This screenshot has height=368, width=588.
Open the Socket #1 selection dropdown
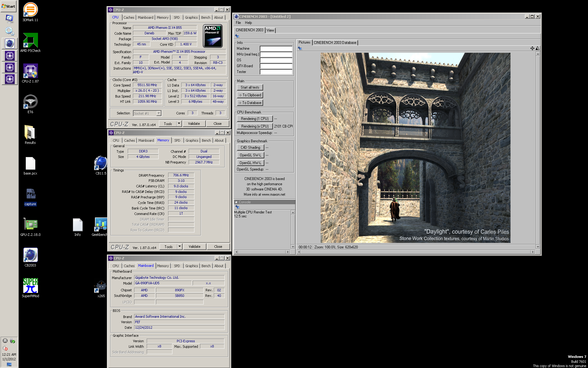[159, 113]
